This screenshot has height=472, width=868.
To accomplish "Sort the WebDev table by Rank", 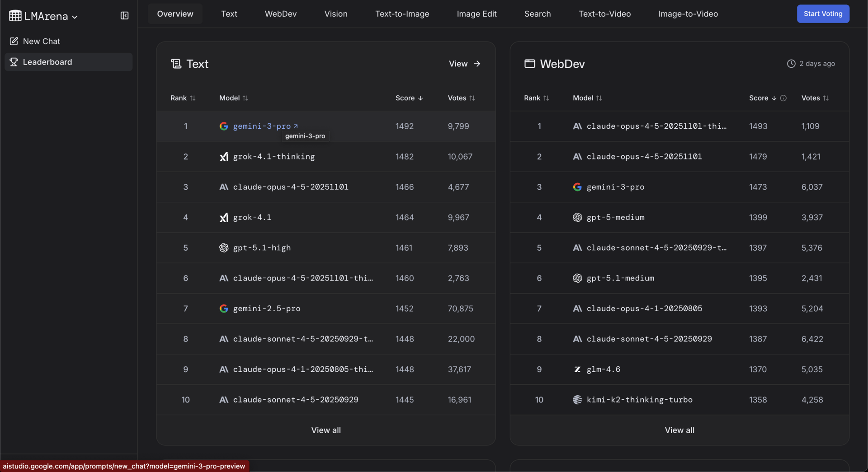I will (x=536, y=98).
